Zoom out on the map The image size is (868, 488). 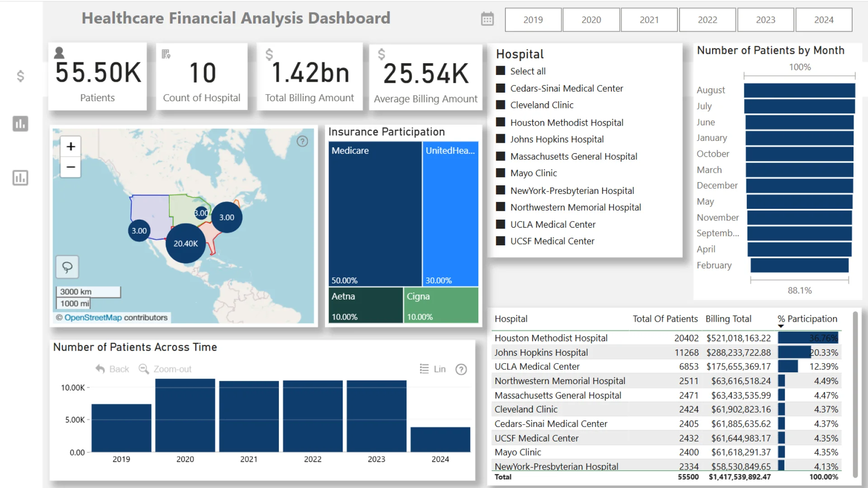point(71,167)
